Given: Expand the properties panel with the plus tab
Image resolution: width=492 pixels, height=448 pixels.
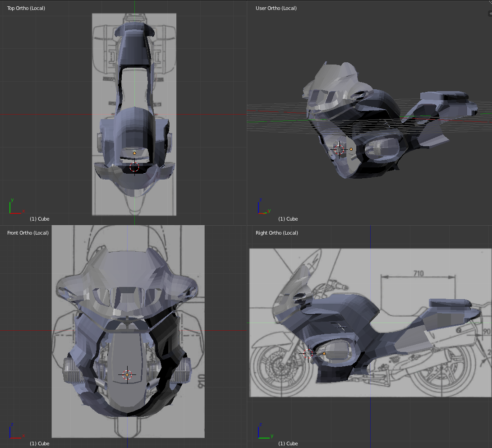Looking at the screenshot, I should pos(490,14).
